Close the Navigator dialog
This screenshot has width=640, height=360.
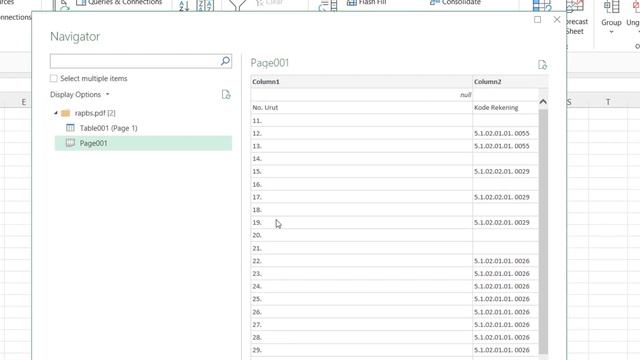(x=557, y=20)
